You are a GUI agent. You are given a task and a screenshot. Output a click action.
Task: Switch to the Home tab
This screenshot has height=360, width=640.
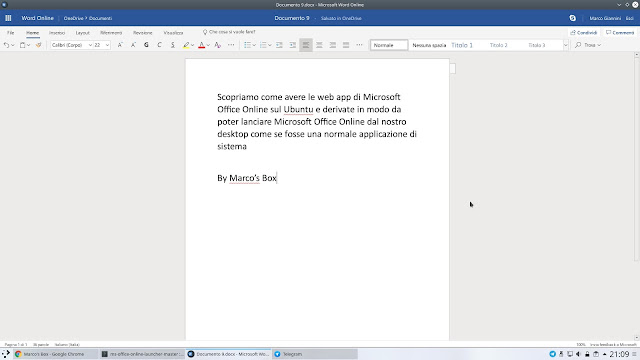(33, 33)
